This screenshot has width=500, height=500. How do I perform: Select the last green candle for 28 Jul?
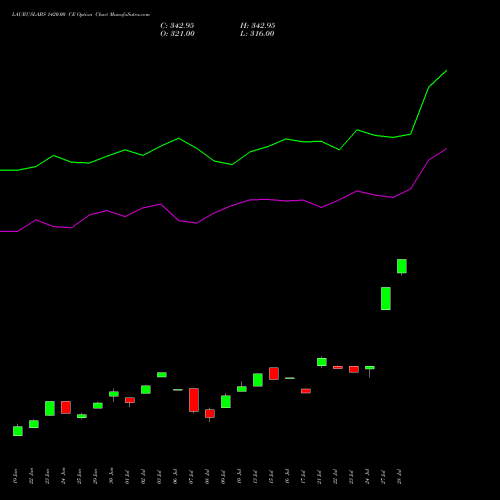coord(402,266)
